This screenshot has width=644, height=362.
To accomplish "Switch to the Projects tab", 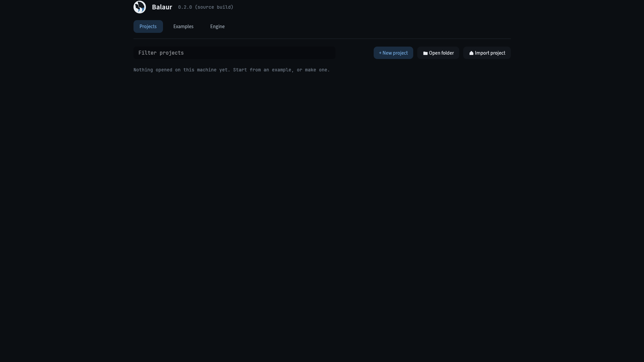I will 148,26.
